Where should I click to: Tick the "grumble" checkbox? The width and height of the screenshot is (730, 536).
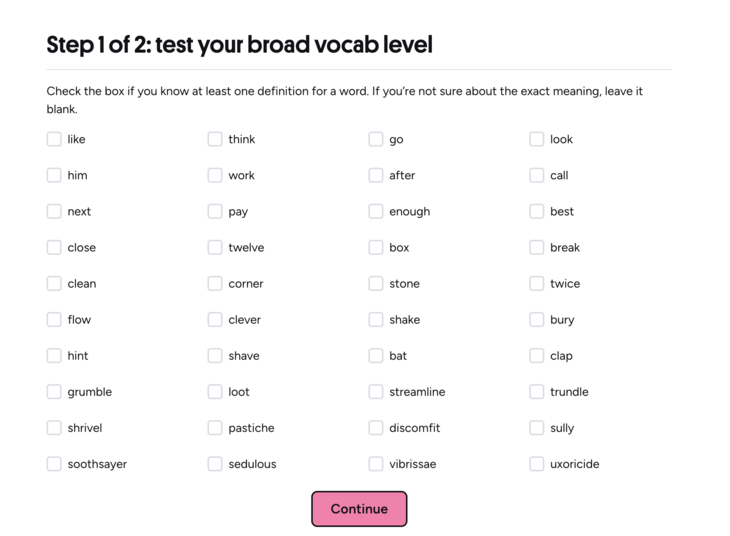pos(54,391)
